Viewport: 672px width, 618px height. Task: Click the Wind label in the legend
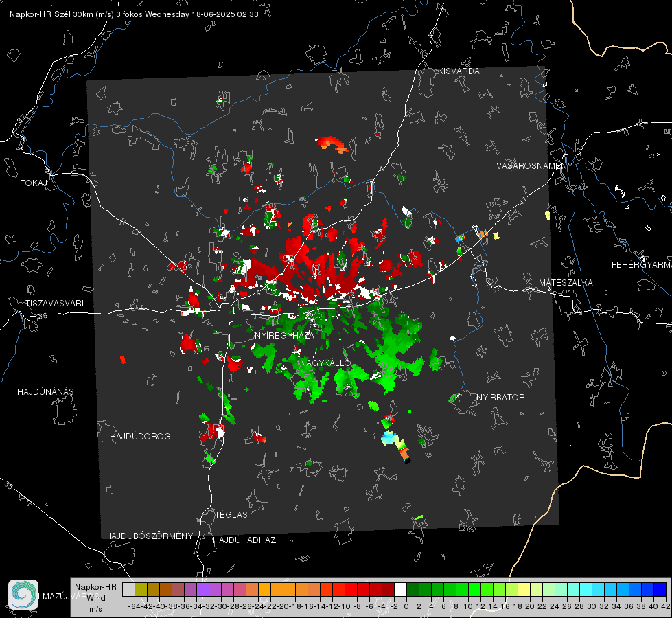point(96,598)
